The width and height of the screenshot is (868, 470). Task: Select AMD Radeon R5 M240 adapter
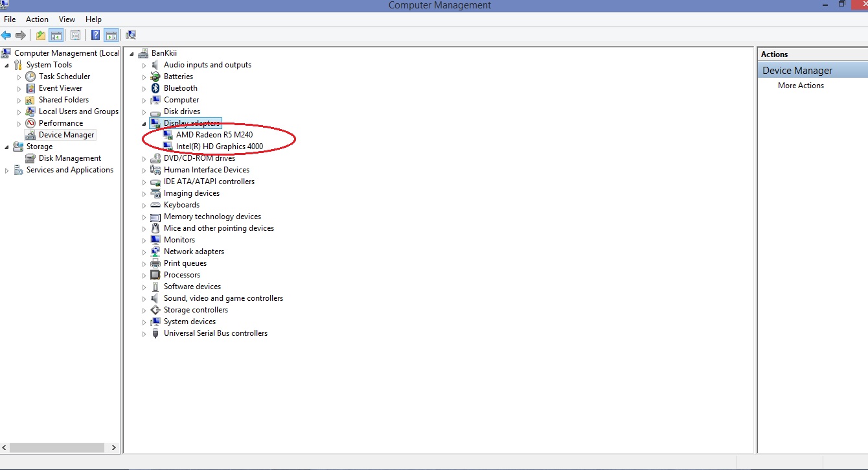click(x=214, y=135)
